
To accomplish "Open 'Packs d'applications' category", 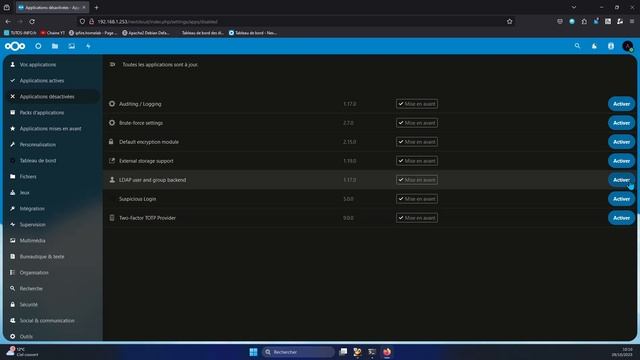I will tap(52, 112).
